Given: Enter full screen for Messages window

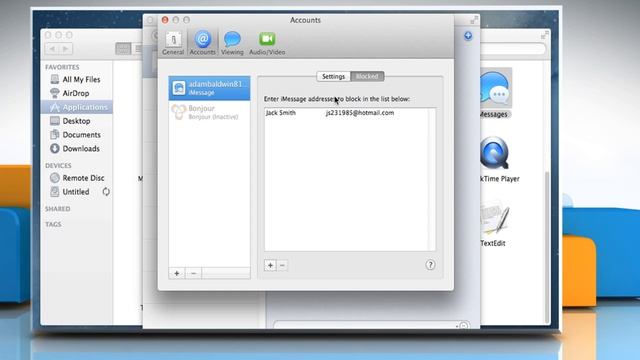Looking at the screenshot, I should pos(474,20).
